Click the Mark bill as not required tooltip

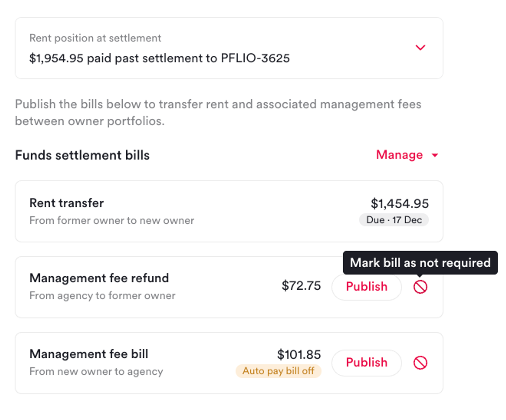point(420,263)
